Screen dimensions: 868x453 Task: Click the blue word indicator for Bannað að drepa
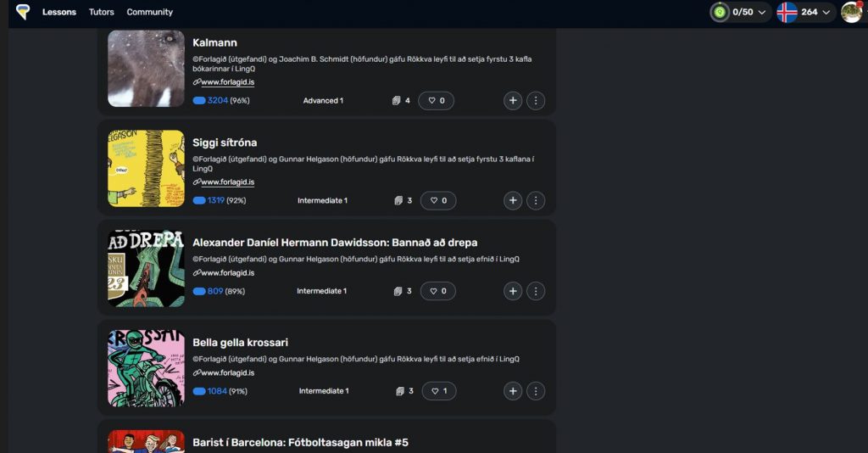[x=198, y=291]
